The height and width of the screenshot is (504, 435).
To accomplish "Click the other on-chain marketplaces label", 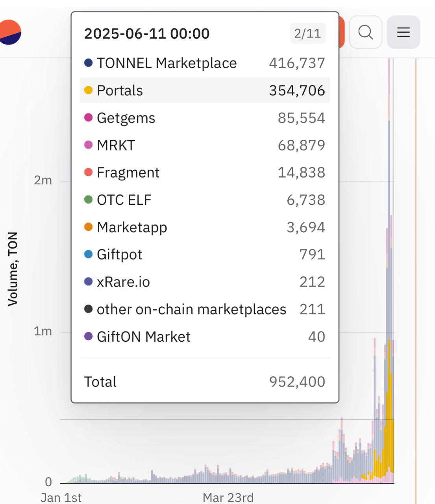I will 191,309.
